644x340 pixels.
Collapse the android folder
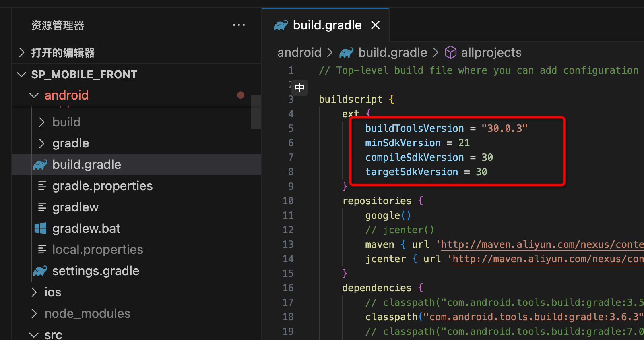point(34,95)
